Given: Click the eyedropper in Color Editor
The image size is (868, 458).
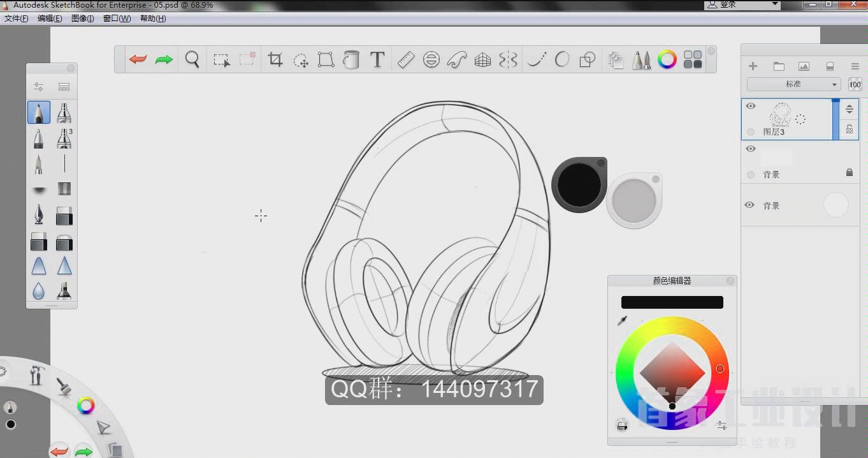Looking at the screenshot, I should point(622,321).
